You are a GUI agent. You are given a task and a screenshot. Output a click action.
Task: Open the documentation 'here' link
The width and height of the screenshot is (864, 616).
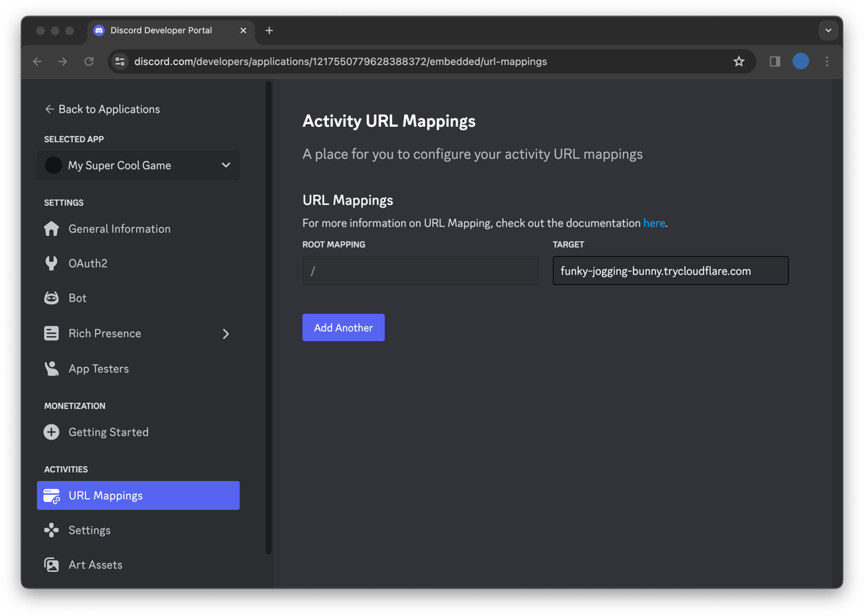point(654,223)
